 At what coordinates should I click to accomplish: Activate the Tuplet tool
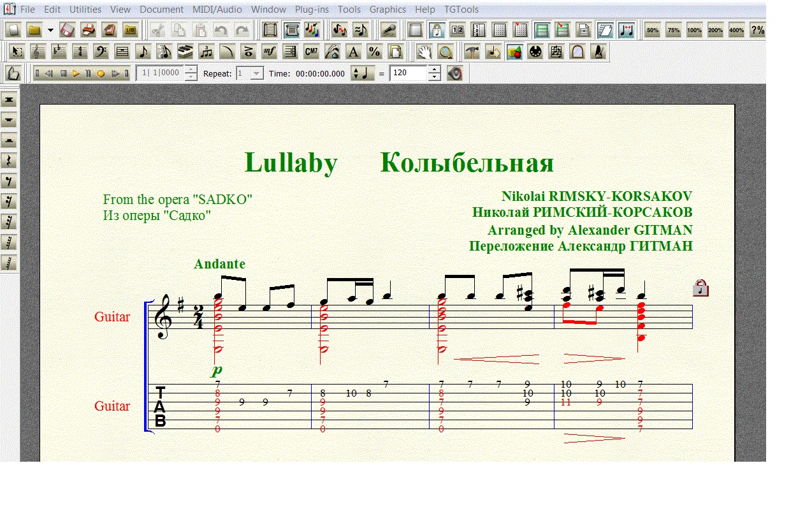point(206,52)
